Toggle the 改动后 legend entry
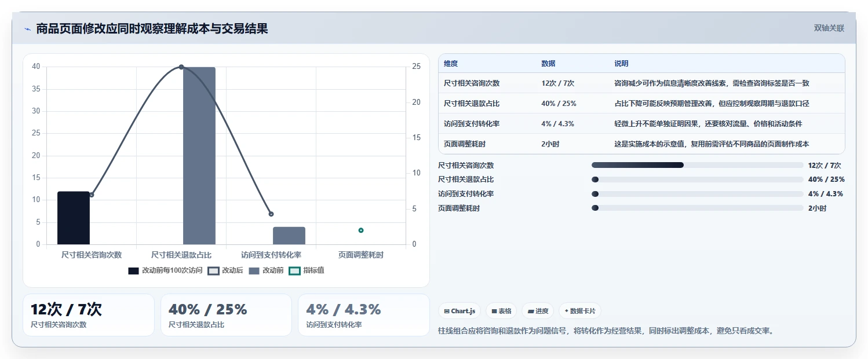 point(225,270)
